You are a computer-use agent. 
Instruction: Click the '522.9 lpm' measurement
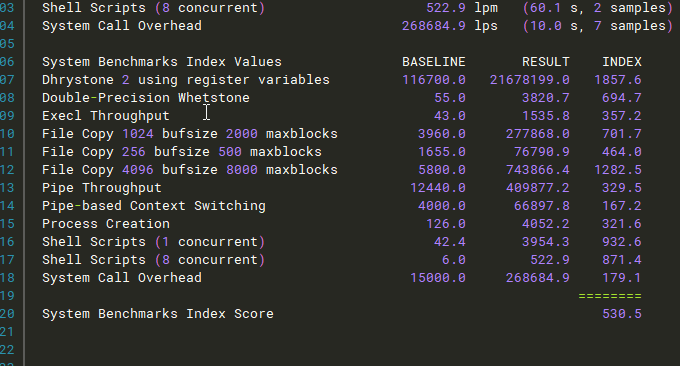click(x=462, y=8)
